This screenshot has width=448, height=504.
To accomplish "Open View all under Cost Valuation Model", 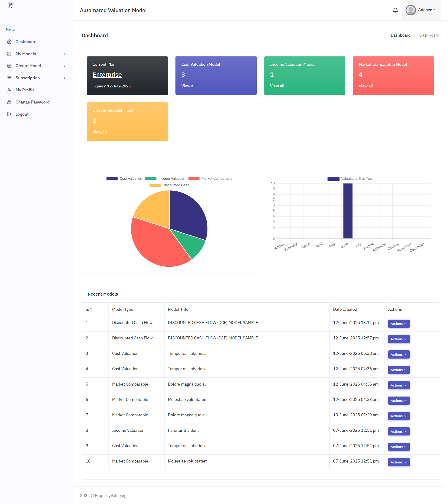I will click(188, 86).
